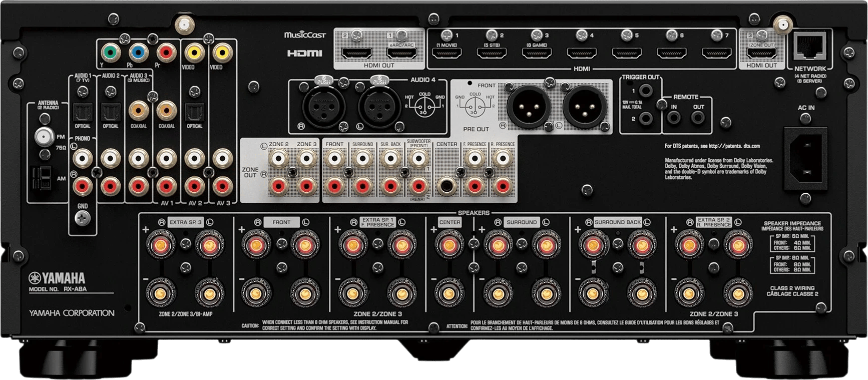
Task: Click the SPEAKER IMPEDANCE heading
Action: [792, 223]
